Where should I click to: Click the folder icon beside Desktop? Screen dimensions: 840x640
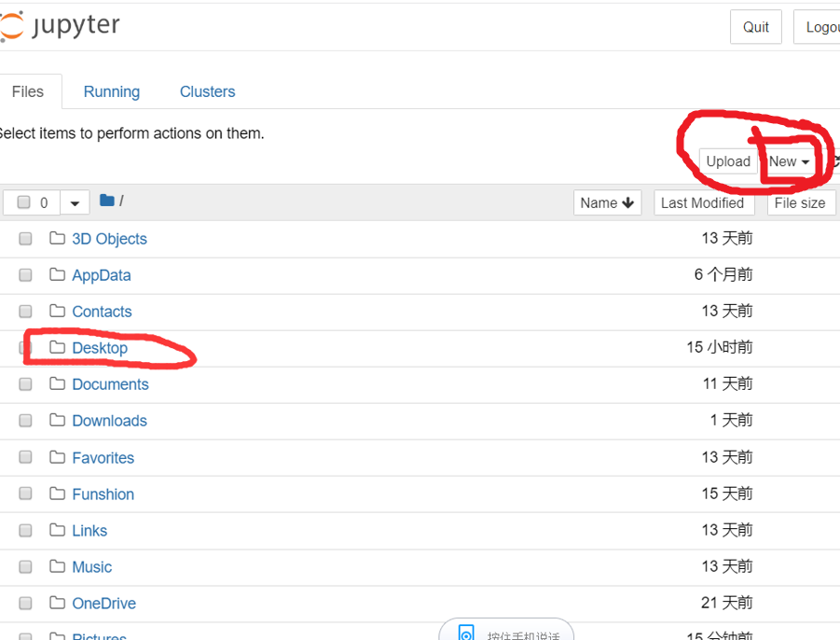coord(57,347)
